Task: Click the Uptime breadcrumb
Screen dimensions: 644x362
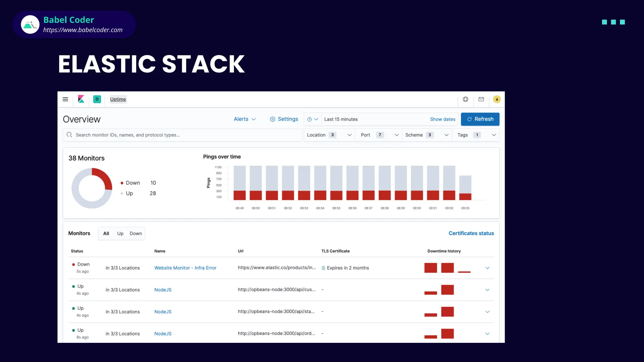Action: [x=118, y=99]
